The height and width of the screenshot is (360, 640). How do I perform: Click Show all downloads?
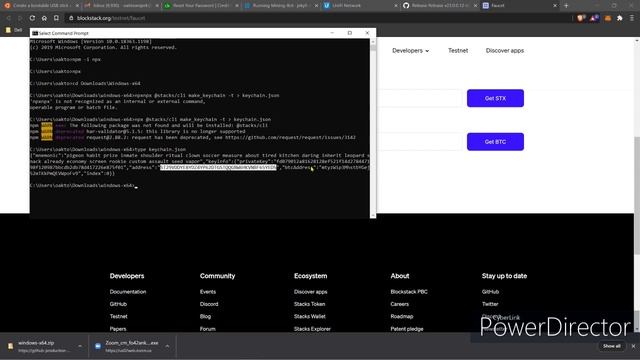(611, 346)
